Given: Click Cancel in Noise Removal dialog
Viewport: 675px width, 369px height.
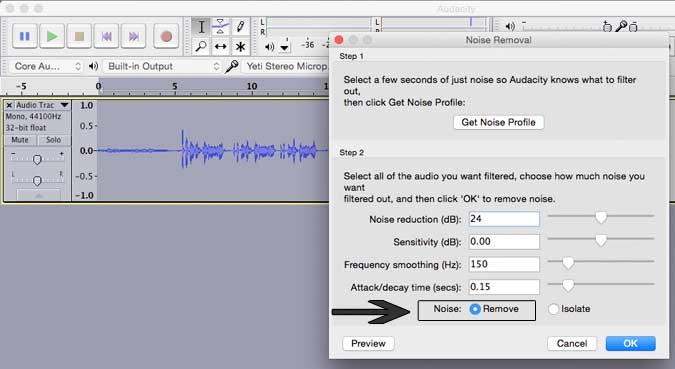Looking at the screenshot, I should point(572,343).
